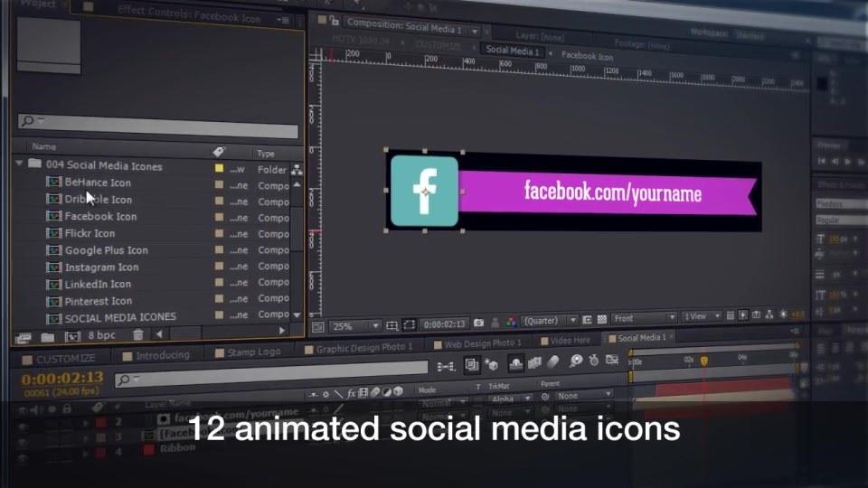Open the first Parent None dropdown

point(584,395)
